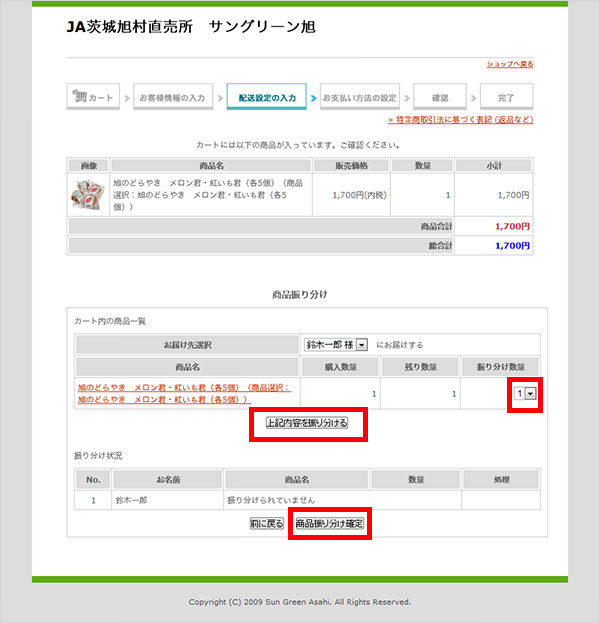
Task: Click the red 商品合計 1,700円 amount
Action: point(512,227)
